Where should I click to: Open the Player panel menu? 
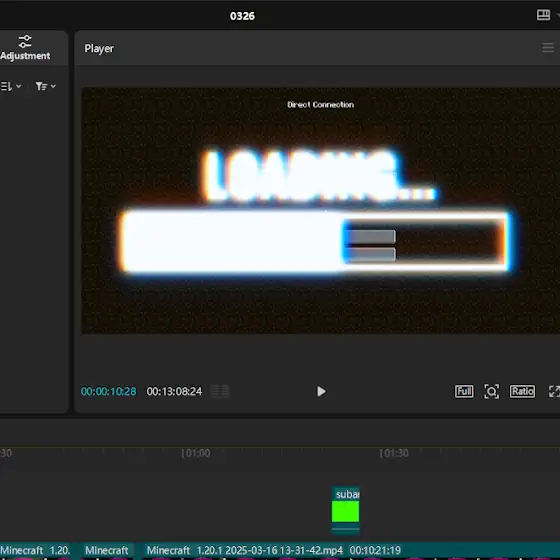pos(548,48)
